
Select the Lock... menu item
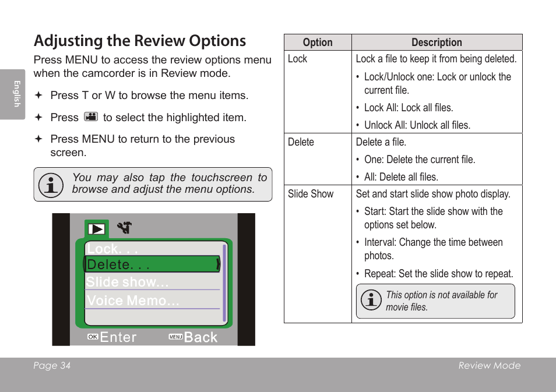pos(153,249)
